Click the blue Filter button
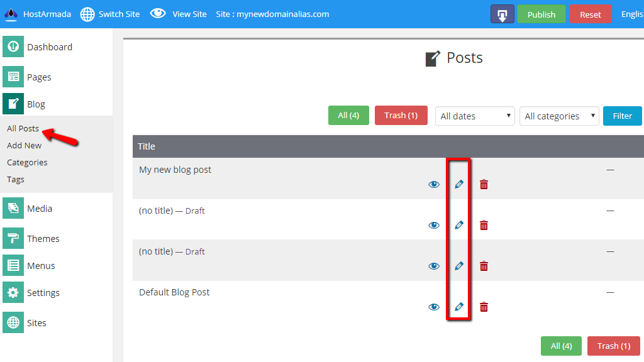The image size is (644, 362). coord(622,116)
